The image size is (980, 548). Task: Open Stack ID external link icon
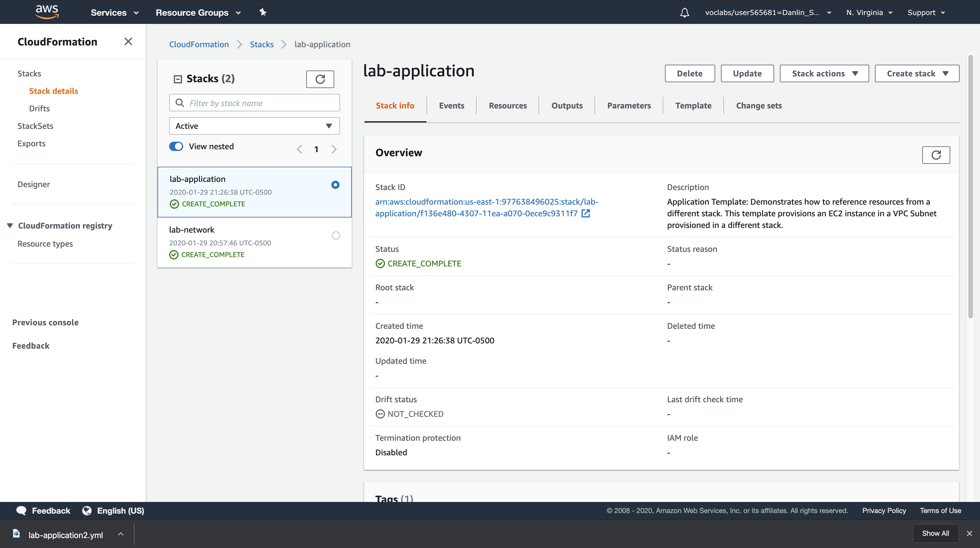coord(586,213)
